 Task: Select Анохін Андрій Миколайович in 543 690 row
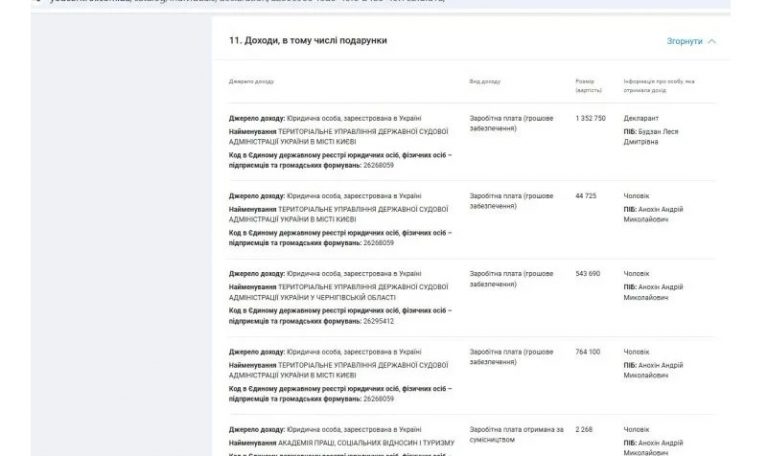pyautogui.click(x=653, y=292)
